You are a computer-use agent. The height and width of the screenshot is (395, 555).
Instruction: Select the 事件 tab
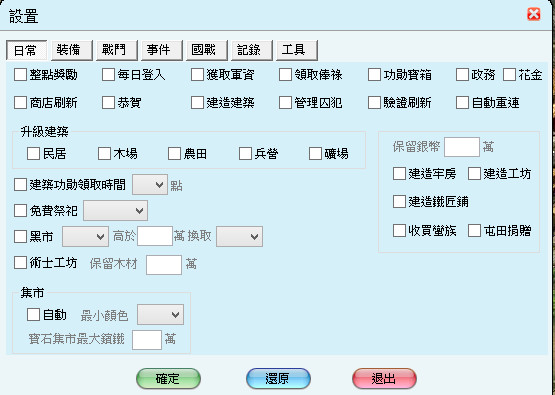pyautogui.click(x=162, y=50)
